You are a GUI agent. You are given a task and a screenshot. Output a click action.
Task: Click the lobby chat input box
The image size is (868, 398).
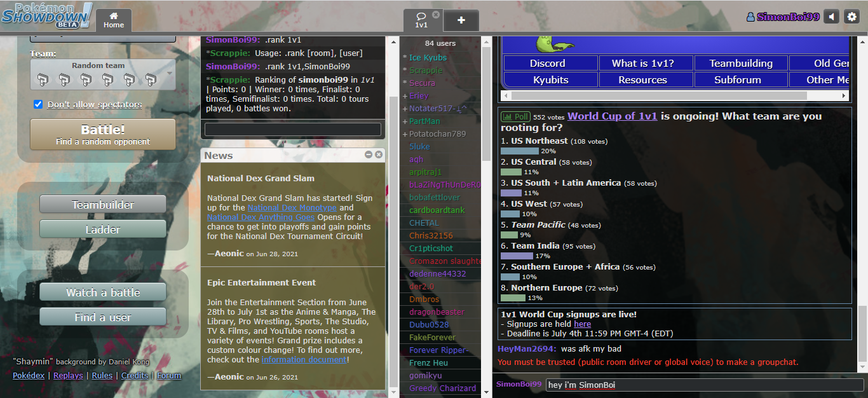[293, 129]
